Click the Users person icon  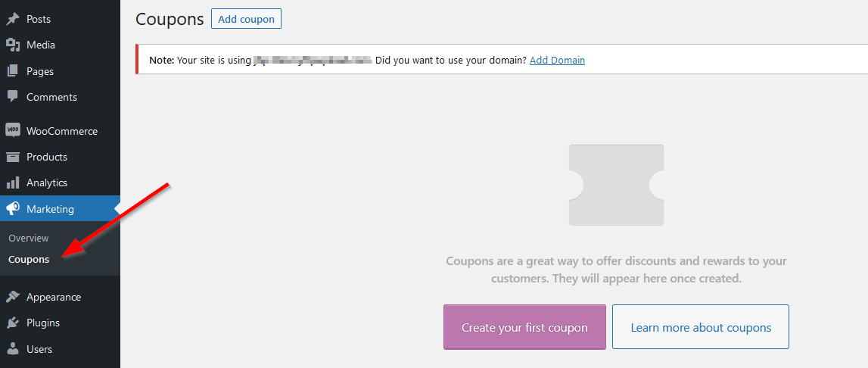coord(13,348)
